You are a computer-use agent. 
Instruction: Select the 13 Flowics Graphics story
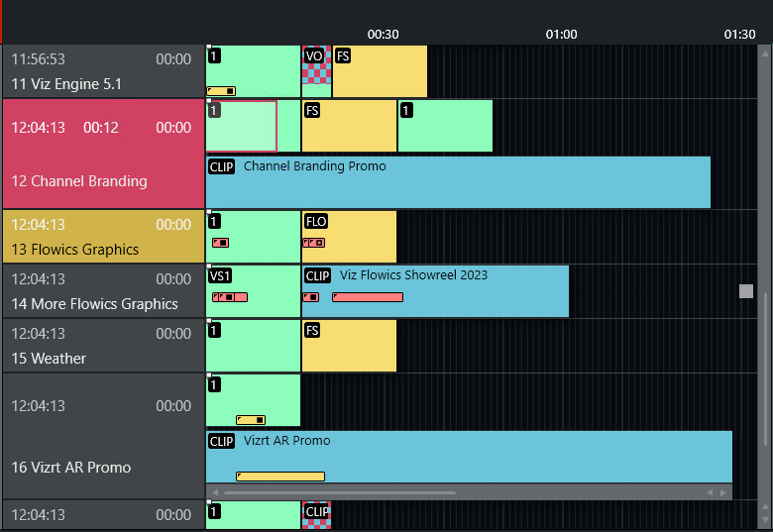coord(101,237)
